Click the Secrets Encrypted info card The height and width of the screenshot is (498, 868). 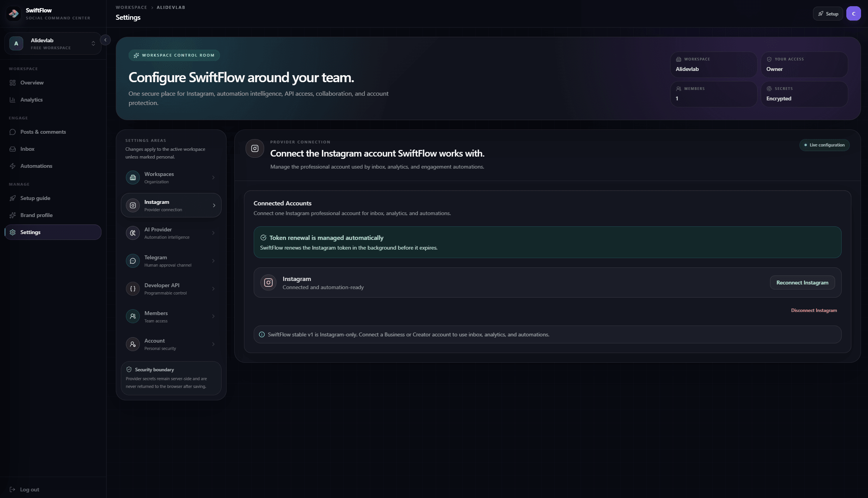pos(804,94)
